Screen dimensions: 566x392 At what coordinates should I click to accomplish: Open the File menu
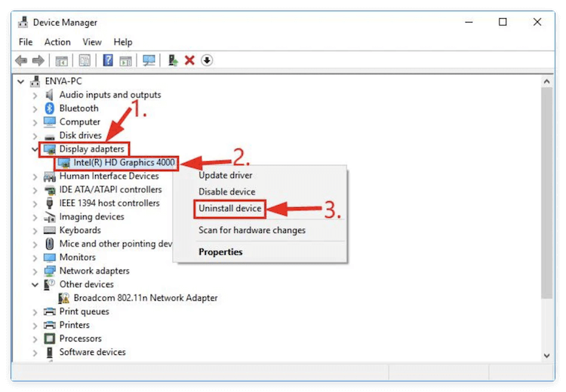[x=26, y=41]
